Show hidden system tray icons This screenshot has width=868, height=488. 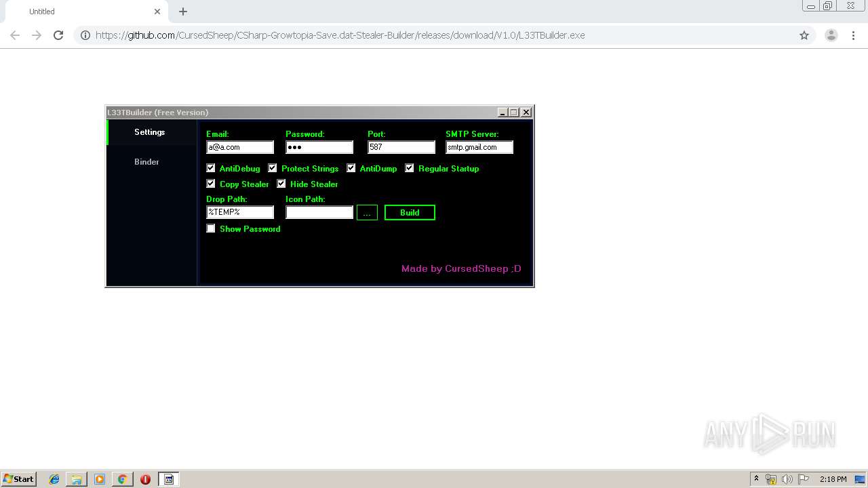tap(756, 479)
